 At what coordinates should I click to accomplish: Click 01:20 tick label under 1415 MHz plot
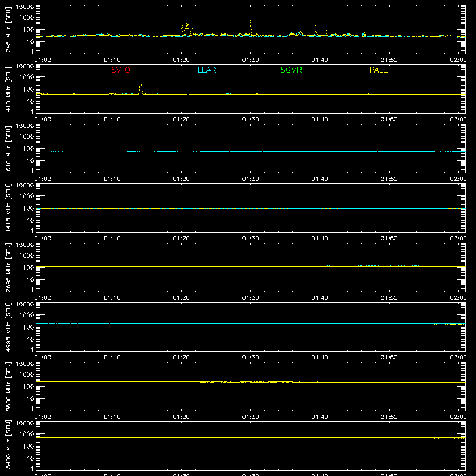(x=181, y=239)
